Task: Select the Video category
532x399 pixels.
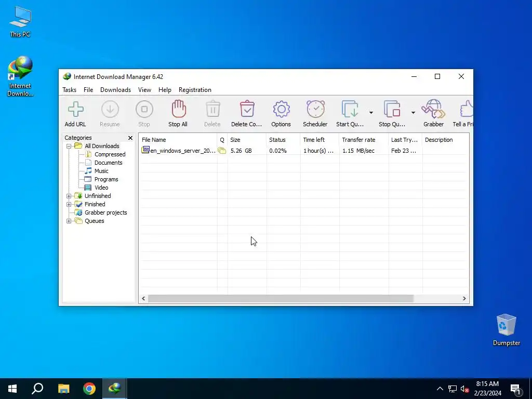Action: (x=101, y=188)
